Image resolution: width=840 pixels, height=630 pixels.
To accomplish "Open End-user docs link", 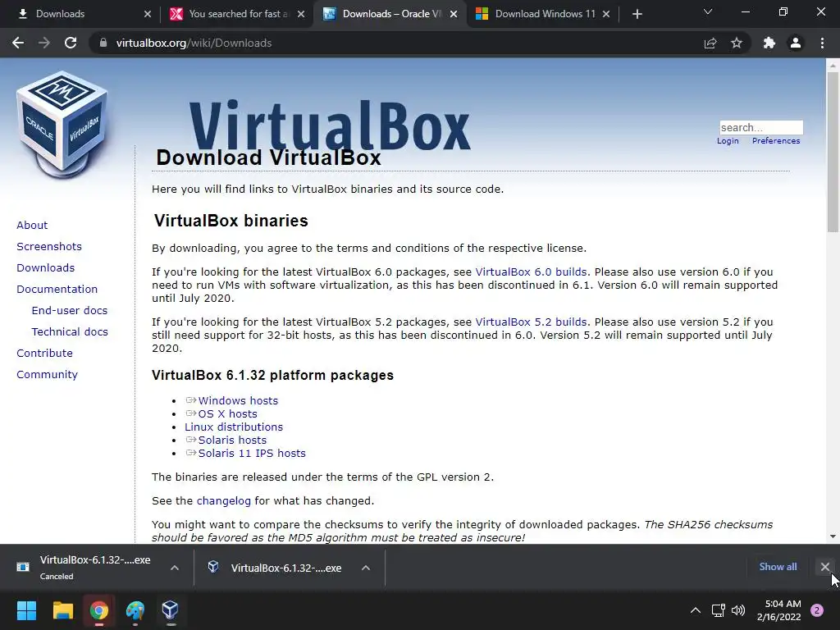I will coord(70,311).
